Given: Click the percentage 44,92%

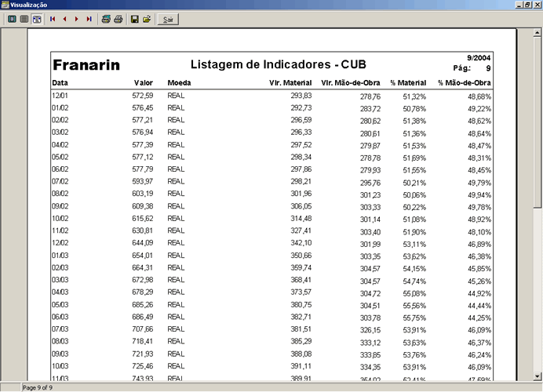Looking at the screenshot, I should tap(479, 293).
